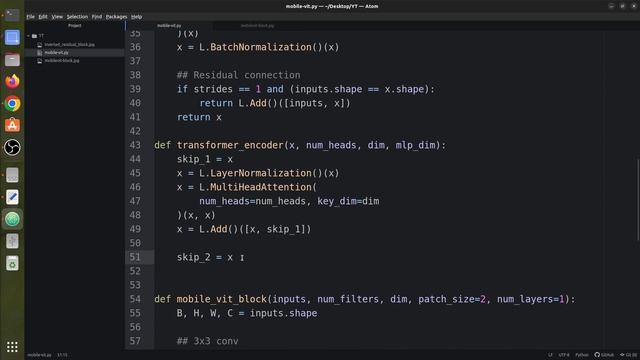Place cursor on 'skip_2 = x' line
Viewport: 640px width, 360px height.
tap(204, 257)
